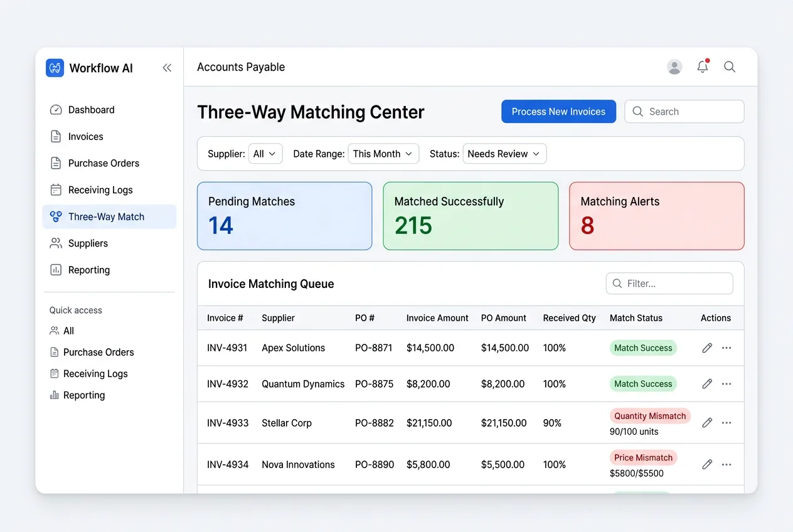Toggle the Matching Alerts card
793x532 pixels.
pyautogui.click(x=656, y=216)
